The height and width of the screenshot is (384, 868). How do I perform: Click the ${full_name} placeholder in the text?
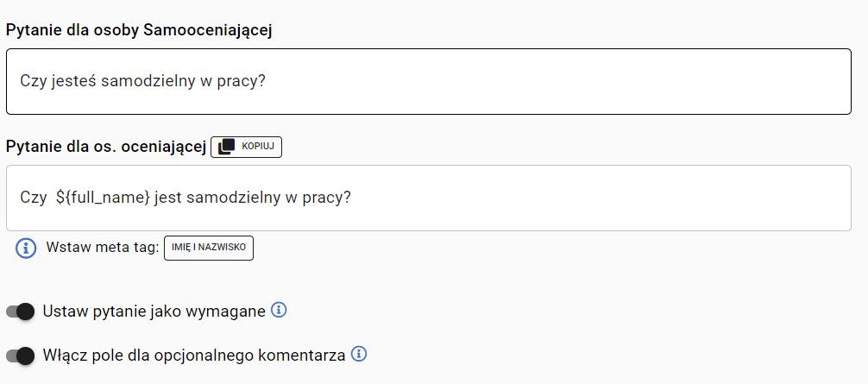point(103,198)
